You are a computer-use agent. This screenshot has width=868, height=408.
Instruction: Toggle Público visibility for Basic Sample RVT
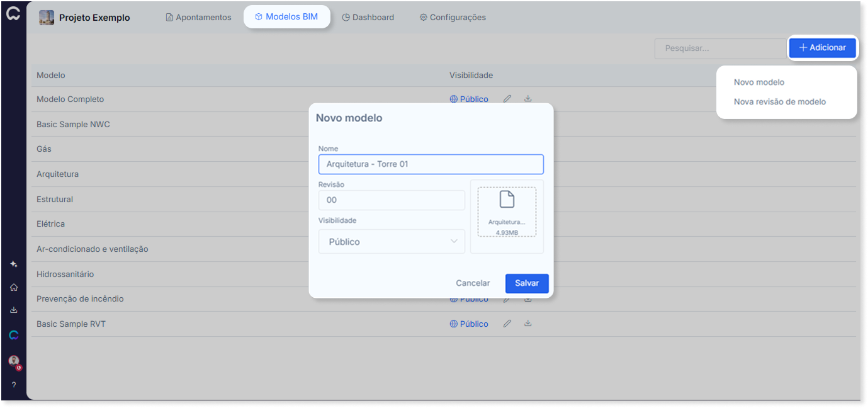coord(469,324)
